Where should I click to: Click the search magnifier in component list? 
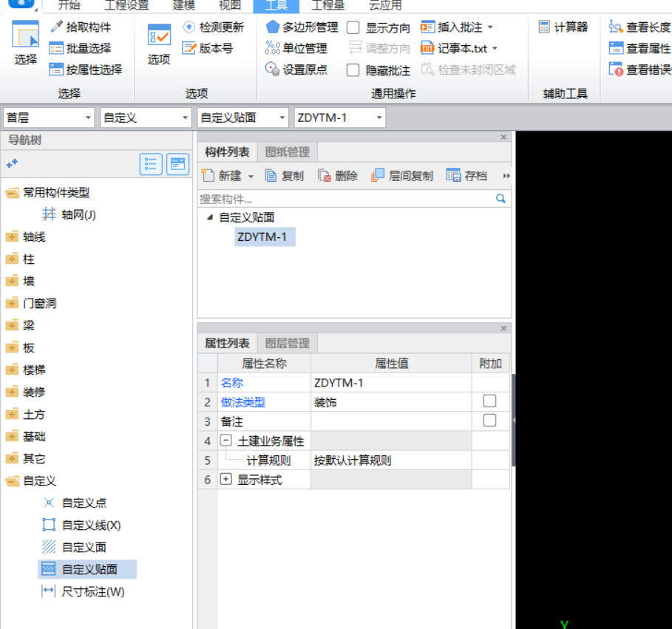click(x=500, y=198)
